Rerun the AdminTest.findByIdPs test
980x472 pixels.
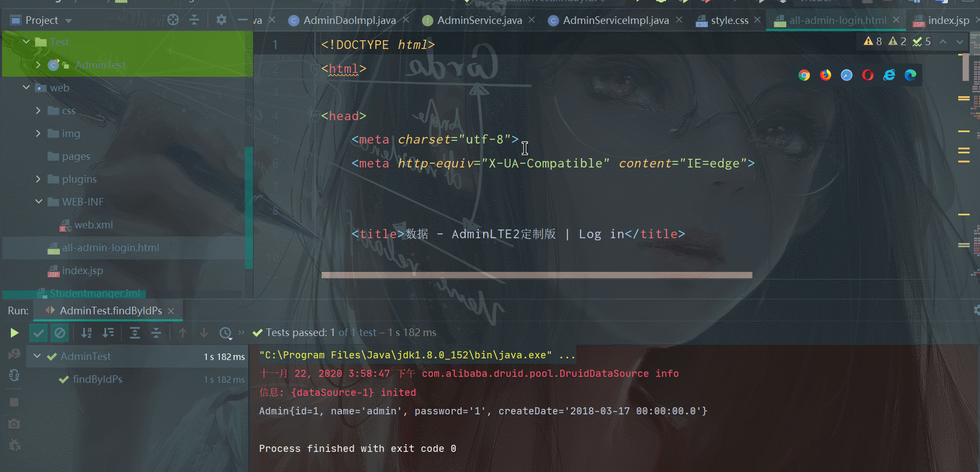click(15, 333)
